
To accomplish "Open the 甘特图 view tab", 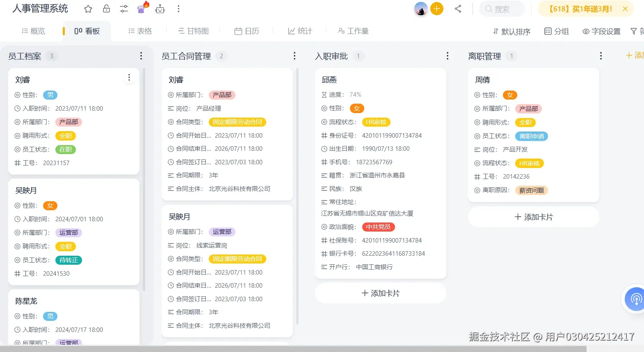I will [x=193, y=31].
